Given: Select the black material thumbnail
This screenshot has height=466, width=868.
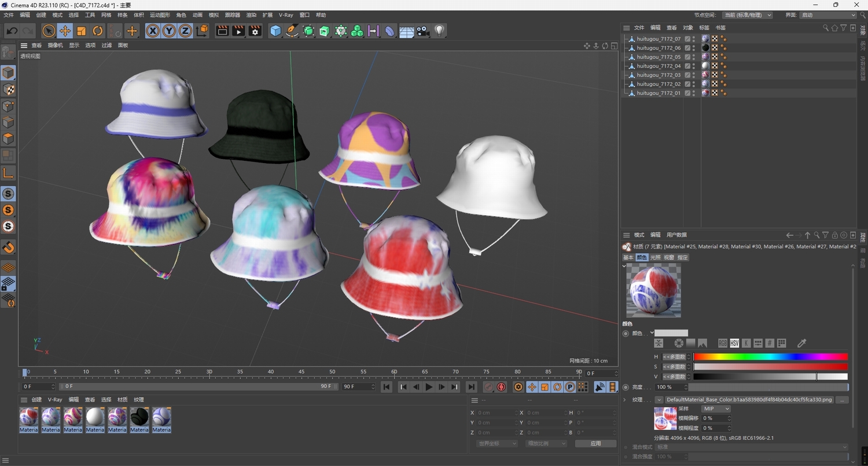Looking at the screenshot, I should coord(139,417).
